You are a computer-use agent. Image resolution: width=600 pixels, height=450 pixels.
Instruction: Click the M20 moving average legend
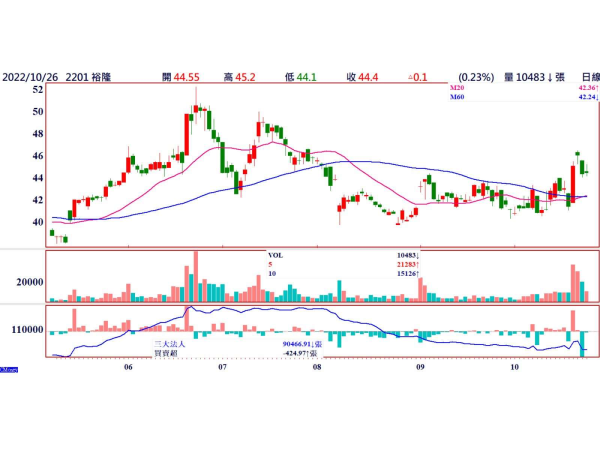coord(457,88)
